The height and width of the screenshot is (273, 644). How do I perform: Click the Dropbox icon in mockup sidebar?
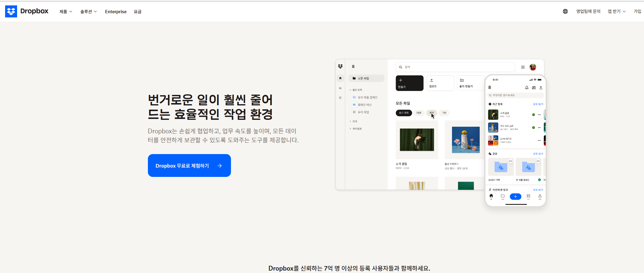(x=340, y=66)
